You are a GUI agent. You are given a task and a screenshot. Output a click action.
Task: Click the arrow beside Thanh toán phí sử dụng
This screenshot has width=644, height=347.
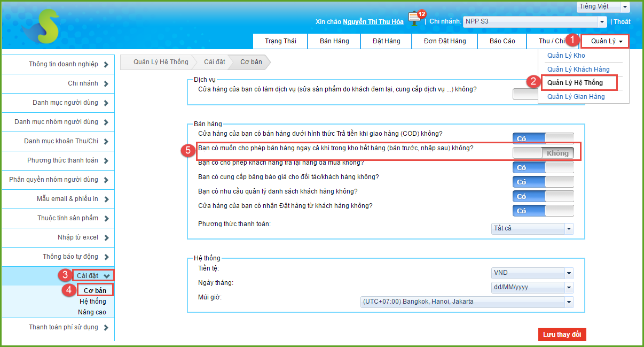pos(106,328)
